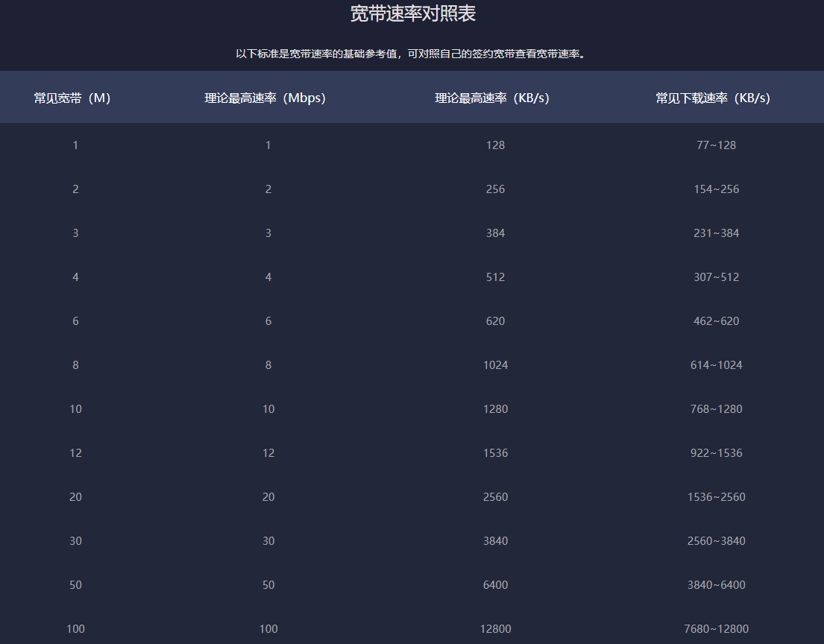824x644 pixels.
Task: Select the 常见宽带（M）column header
Action: [x=72, y=98]
